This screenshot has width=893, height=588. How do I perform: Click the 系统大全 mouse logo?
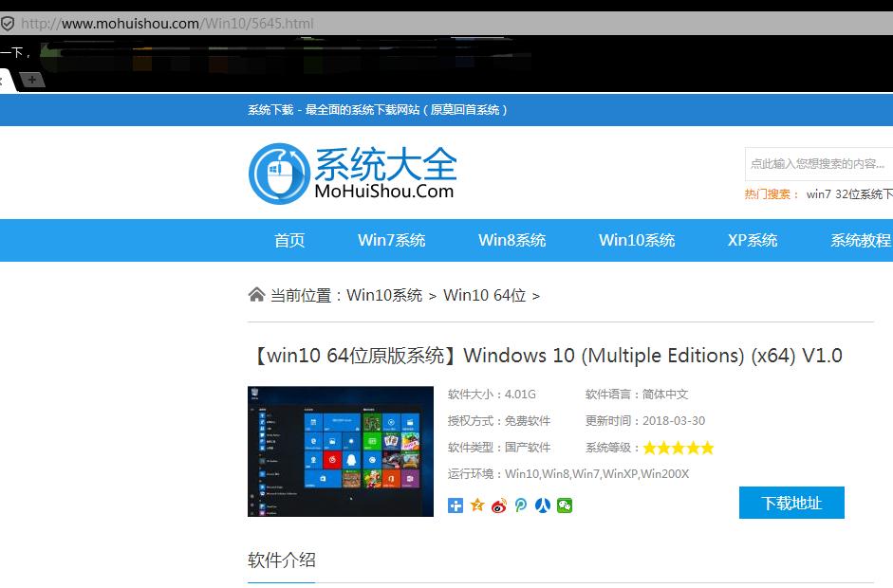pos(278,172)
